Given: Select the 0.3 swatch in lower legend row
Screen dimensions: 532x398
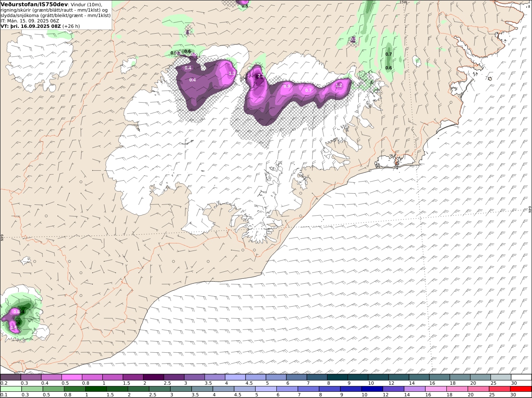Looking at the screenshot, I should pyautogui.click(x=32, y=389).
